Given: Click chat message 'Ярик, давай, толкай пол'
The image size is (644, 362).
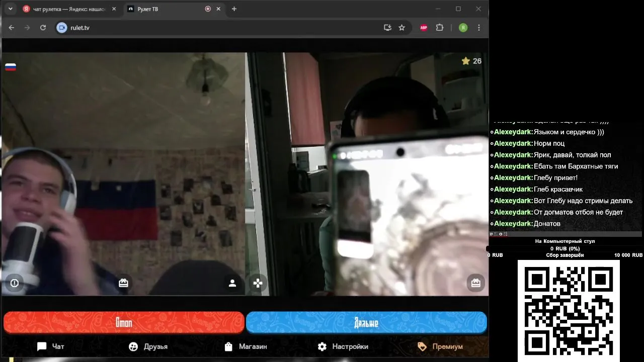Looking at the screenshot, I should pyautogui.click(x=572, y=155).
